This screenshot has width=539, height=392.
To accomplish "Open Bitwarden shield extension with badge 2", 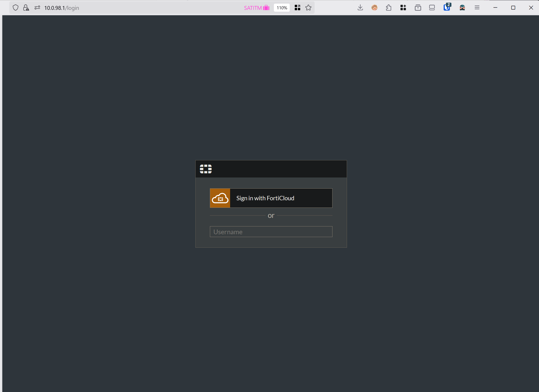I will 447,7.
